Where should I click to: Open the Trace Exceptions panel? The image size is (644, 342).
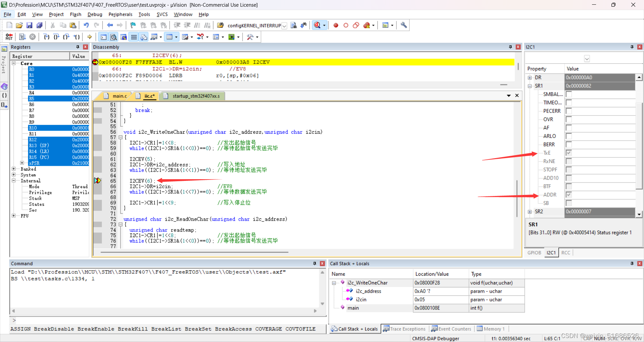click(x=404, y=329)
